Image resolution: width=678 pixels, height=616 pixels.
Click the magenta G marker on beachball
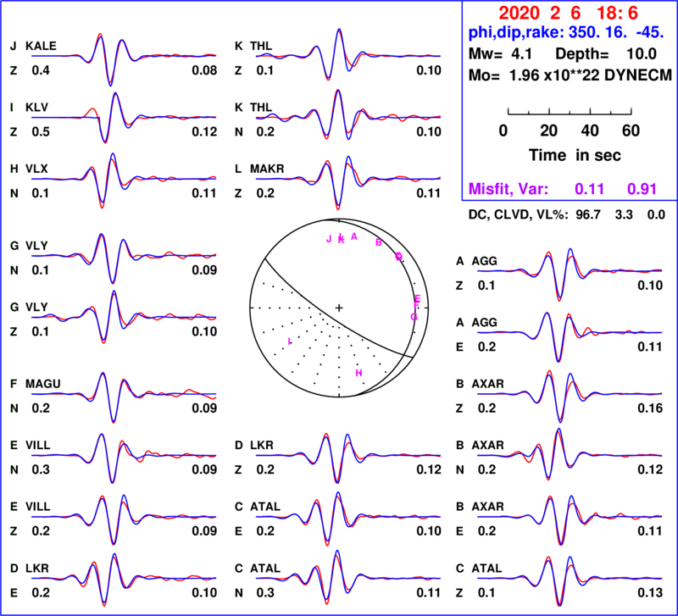coord(414,317)
